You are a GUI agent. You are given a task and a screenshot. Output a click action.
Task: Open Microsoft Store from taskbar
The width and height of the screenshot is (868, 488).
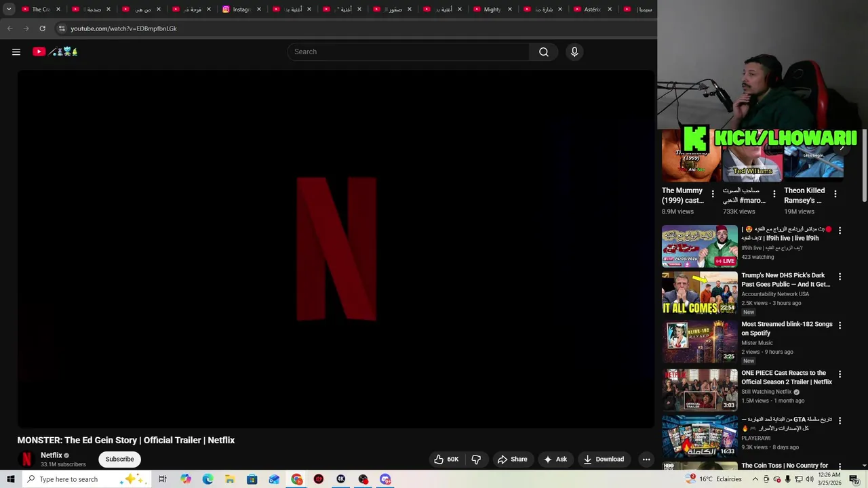pyautogui.click(x=252, y=479)
